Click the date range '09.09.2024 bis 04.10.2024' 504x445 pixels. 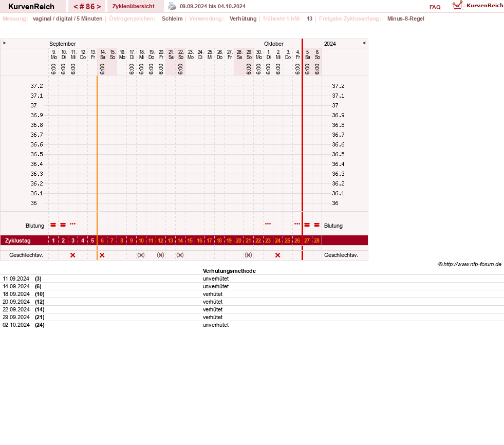(213, 7)
